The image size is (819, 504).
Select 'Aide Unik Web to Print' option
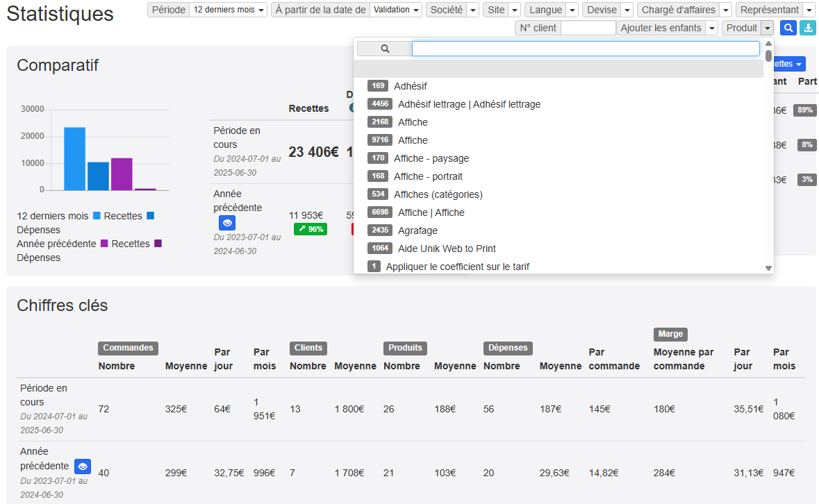[447, 249]
